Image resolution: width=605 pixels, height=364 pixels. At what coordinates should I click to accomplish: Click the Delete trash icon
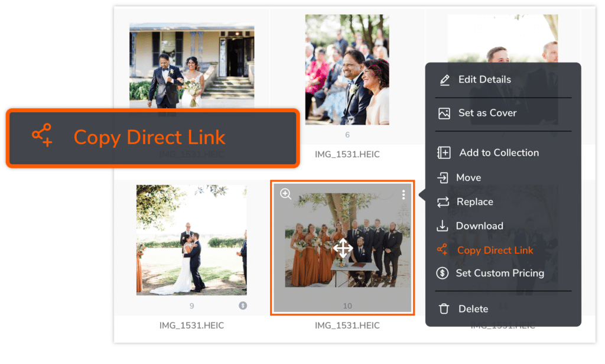444,308
